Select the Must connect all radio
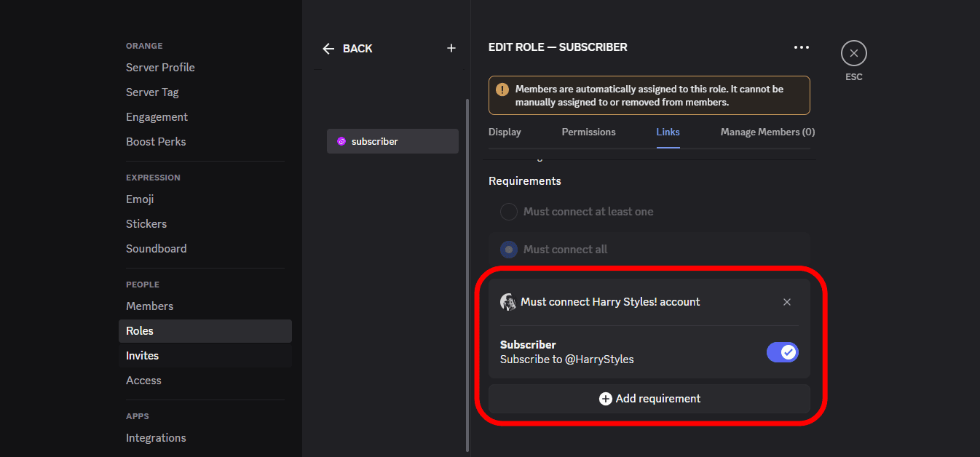This screenshot has height=457, width=980. click(x=509, y=250)
